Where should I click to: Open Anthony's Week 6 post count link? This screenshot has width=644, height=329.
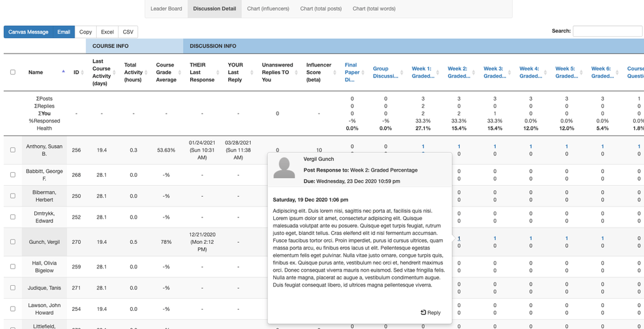click(603, 146)
